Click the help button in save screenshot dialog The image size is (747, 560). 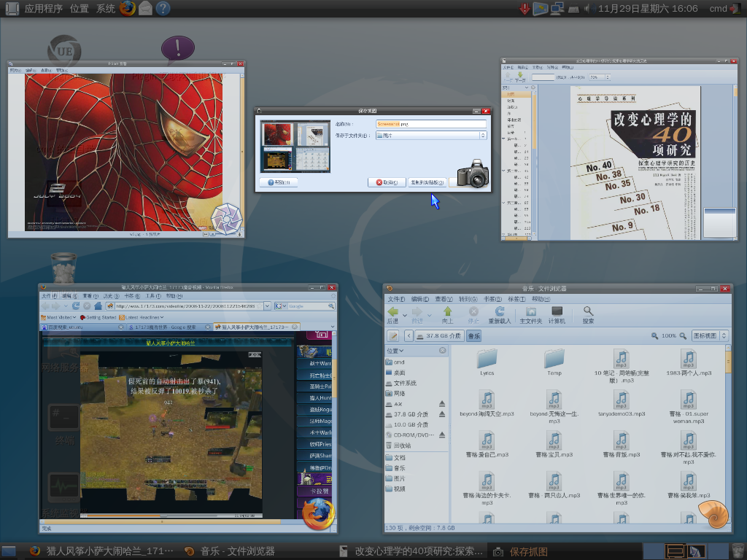pyautogui.click(x=279, y=182)
